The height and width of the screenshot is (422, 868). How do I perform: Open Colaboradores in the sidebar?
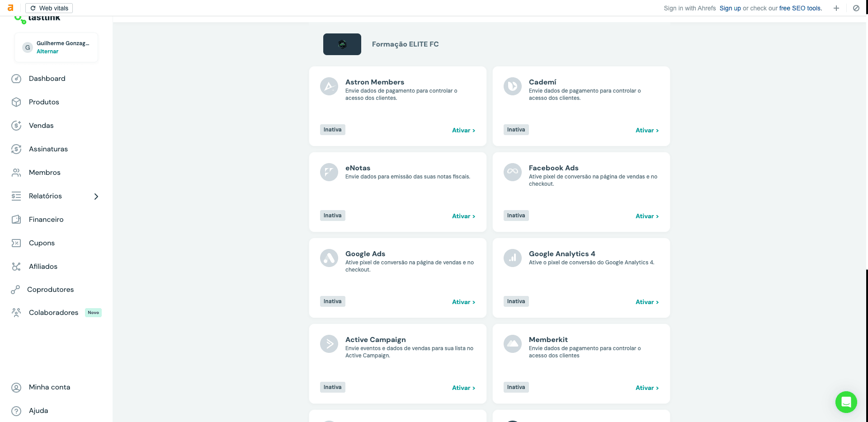click(53, 313)
